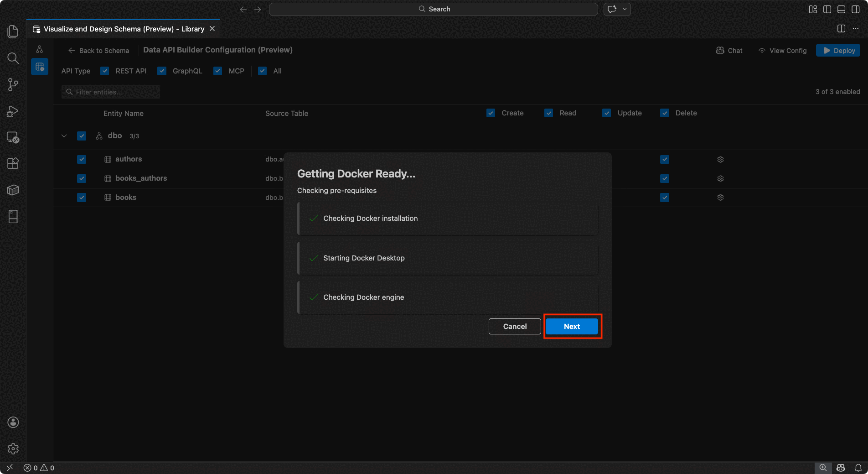Open the Explorer view in activity bar
Image resolution: width=868 pixels, height=474 pixels.
pos(13,31)
